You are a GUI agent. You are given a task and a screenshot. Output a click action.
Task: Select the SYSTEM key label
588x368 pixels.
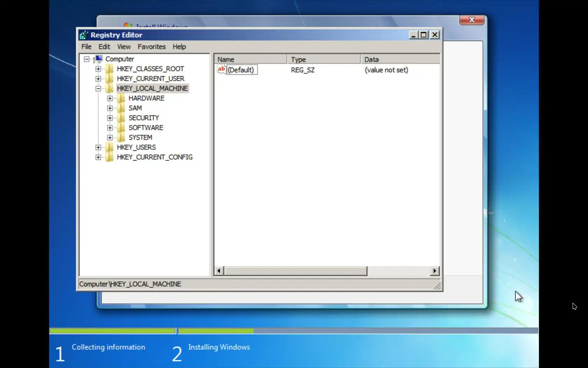click(x=140, y=137)
